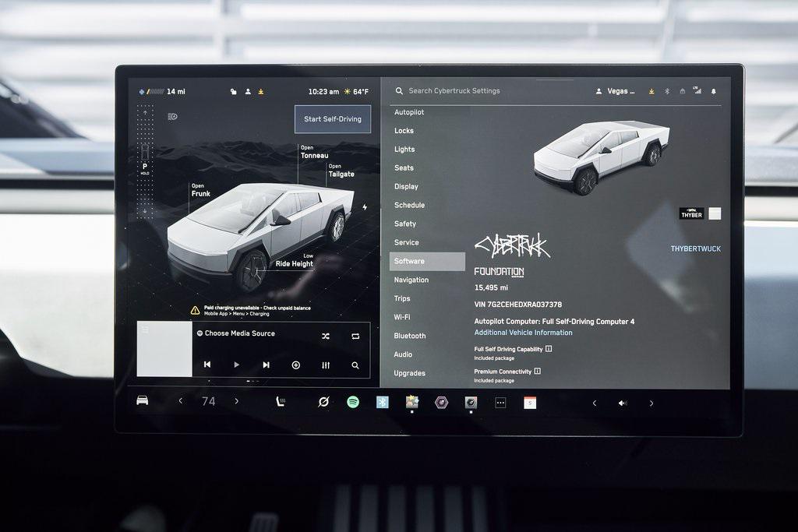This screenshot has width=798, height=532.
Task: Open the all-apps three-dot launcher
Action: (500, 403)
